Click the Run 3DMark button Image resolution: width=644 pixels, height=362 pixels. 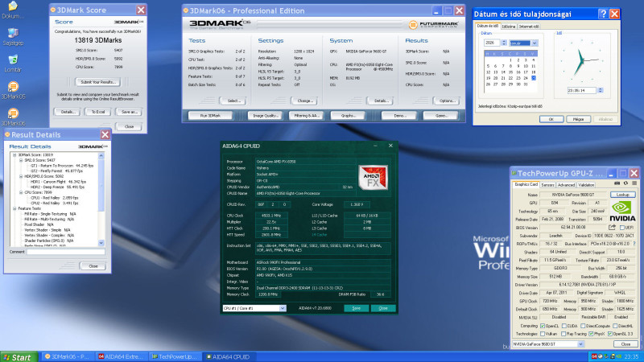coord(210,116)
